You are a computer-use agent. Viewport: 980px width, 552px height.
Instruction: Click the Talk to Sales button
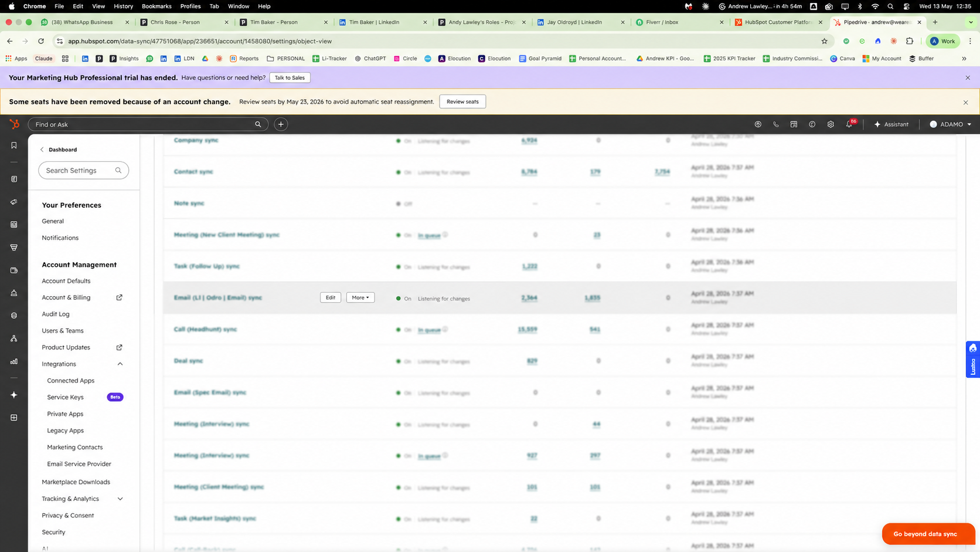click(290, 77)
